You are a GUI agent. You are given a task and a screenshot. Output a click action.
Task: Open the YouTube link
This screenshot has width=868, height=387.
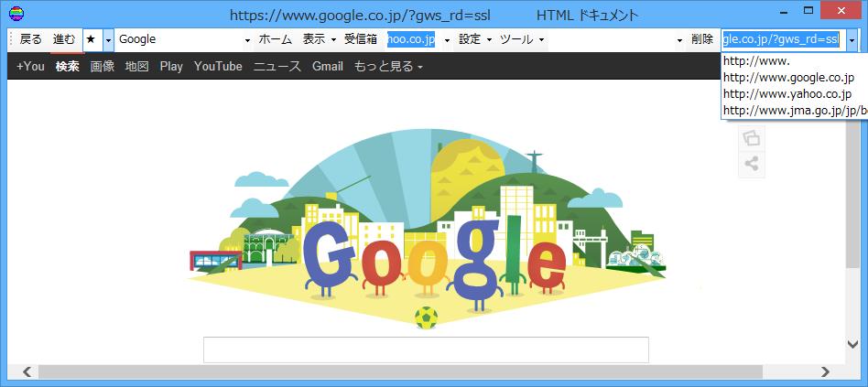point(218,67)
